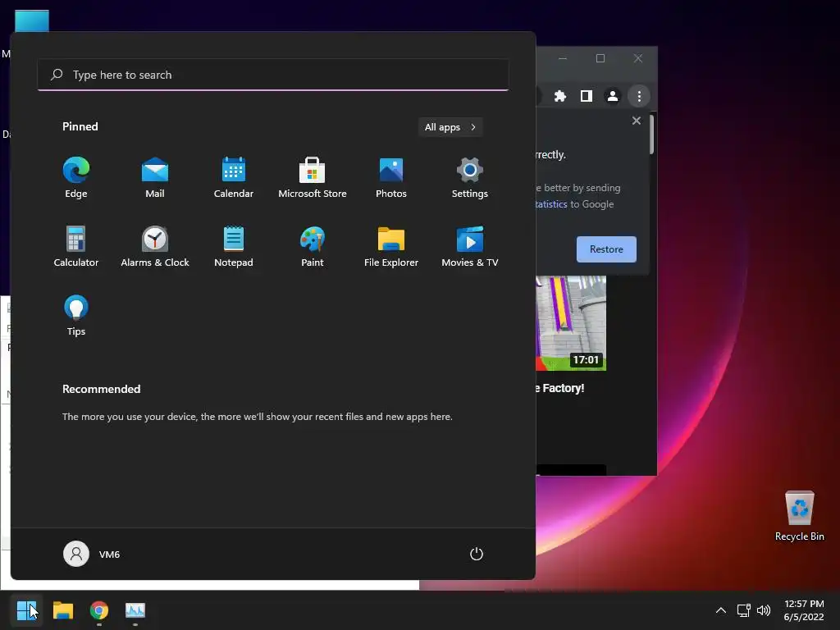Open the Paint app
840x630 pixels.
[313, 246]
